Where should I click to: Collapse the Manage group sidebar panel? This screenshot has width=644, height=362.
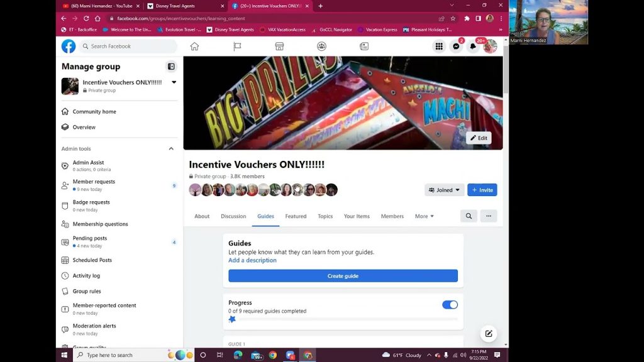click(x=171, y=67)
